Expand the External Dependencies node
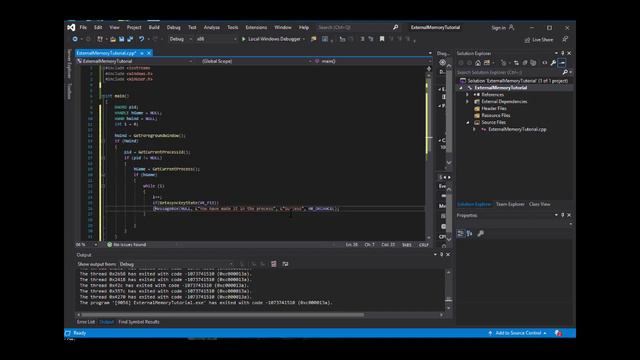The height and width of the screenshot is (360, 640). point(468,102)
